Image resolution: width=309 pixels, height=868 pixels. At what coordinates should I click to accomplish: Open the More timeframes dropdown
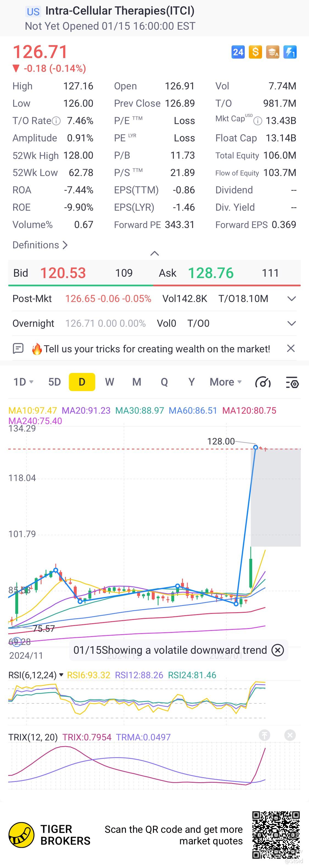(x=226, y=382)
